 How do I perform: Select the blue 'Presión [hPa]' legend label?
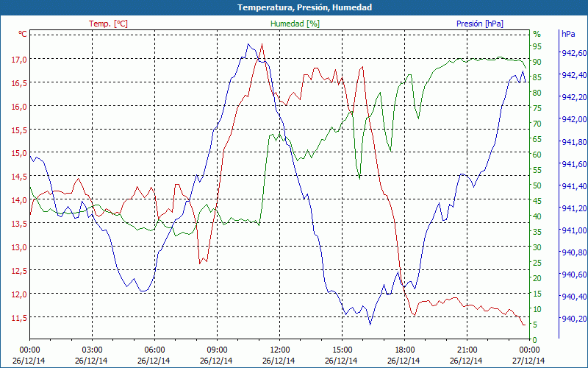(x=480, y=24)
